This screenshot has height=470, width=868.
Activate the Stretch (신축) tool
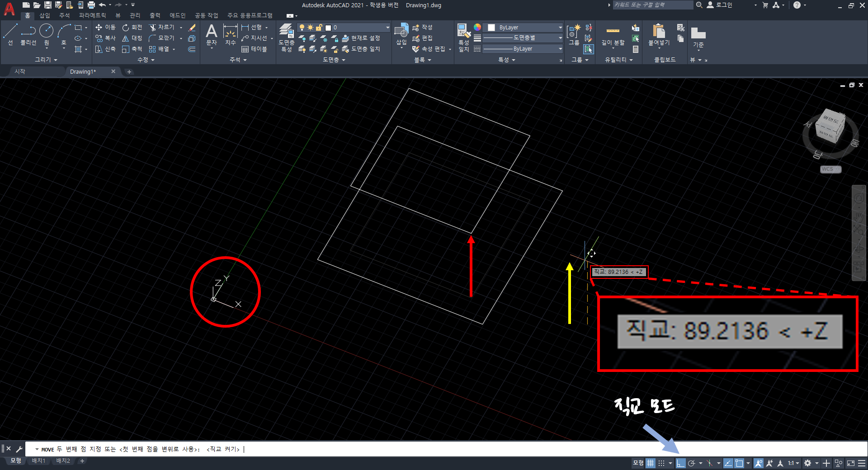(105, 49)
